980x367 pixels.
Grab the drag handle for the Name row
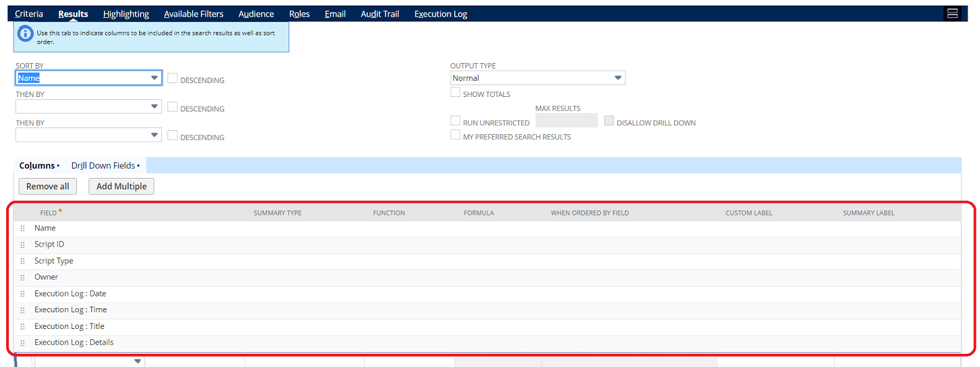23,228
